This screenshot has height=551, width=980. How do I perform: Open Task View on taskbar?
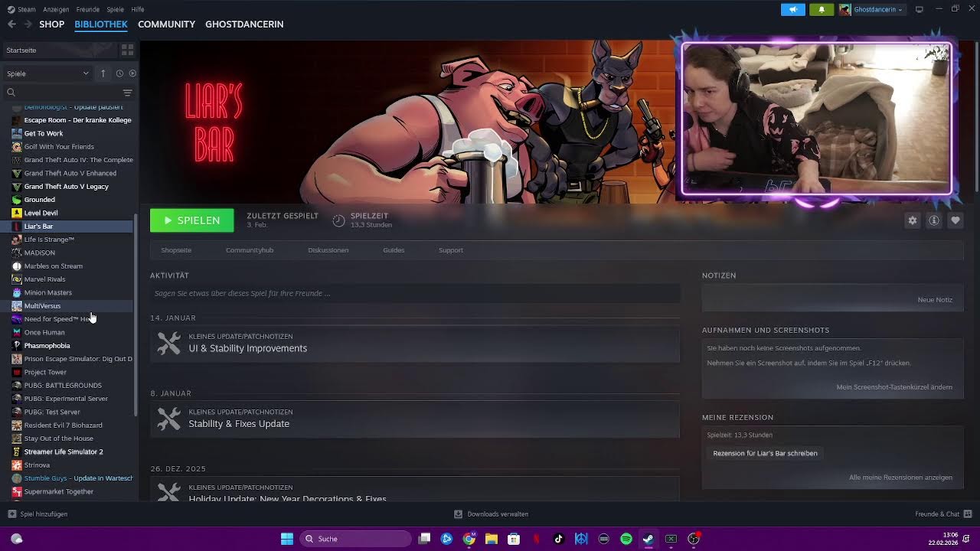click(x=425, y=539)
